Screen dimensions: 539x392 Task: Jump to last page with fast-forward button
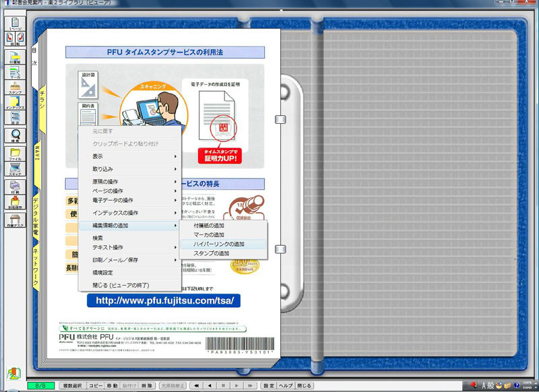250,386
